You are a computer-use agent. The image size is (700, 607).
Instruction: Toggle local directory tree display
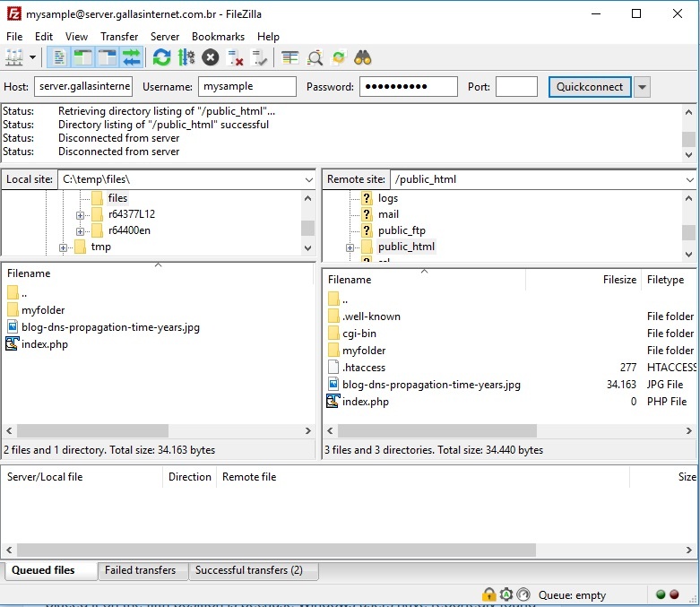point(83,57)
